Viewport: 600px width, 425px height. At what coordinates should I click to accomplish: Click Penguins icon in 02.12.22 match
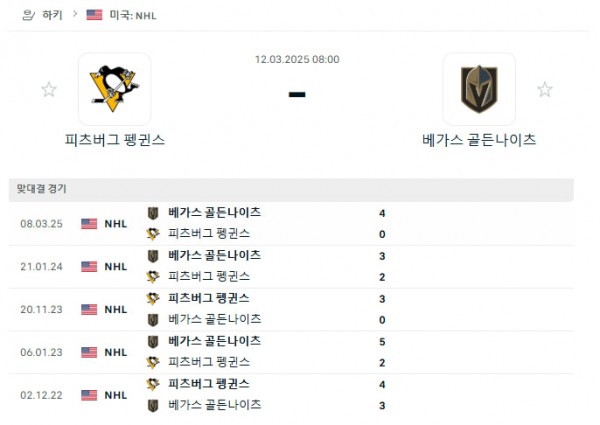153,384
